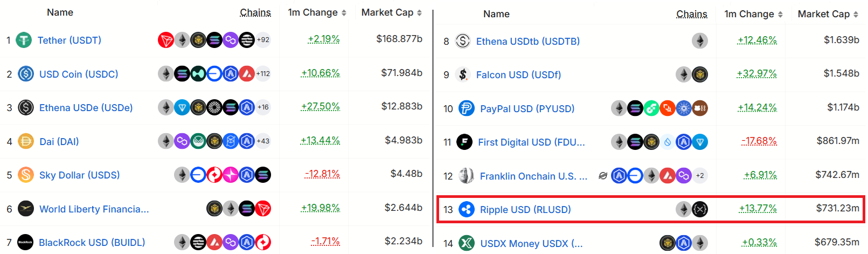
Task: Sort right table by Market Cap
Action: [828, 14]
